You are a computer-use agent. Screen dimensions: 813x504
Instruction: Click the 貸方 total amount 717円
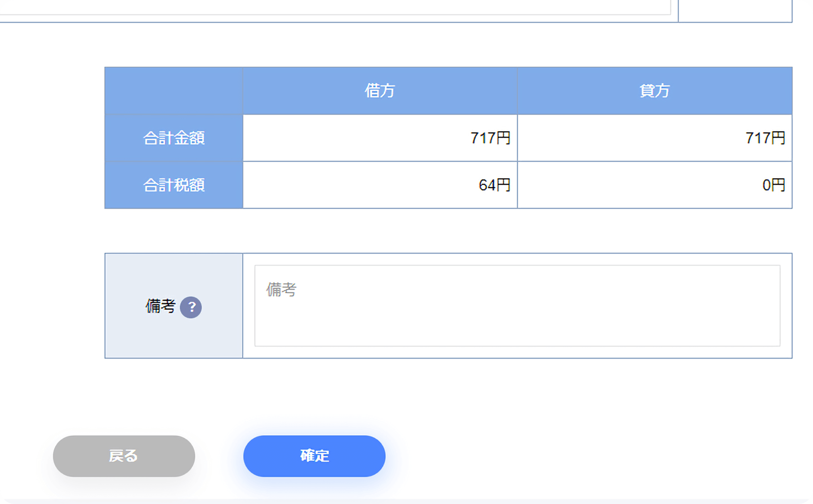coord(765,138)
